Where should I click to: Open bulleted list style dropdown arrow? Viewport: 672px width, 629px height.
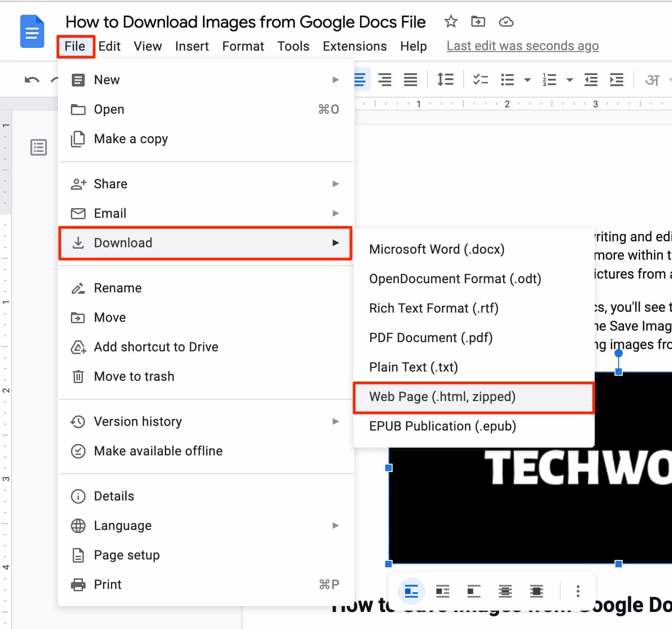[527, 80]
